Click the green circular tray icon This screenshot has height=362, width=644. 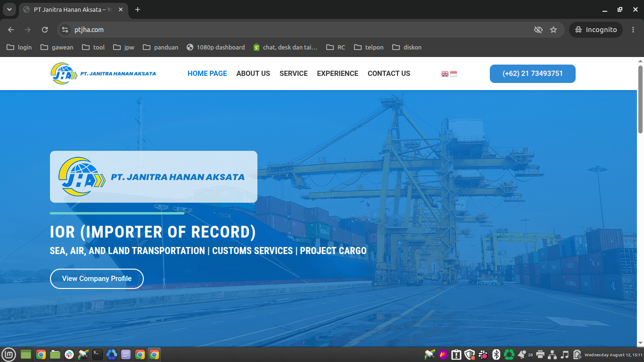tap(509, 354)
